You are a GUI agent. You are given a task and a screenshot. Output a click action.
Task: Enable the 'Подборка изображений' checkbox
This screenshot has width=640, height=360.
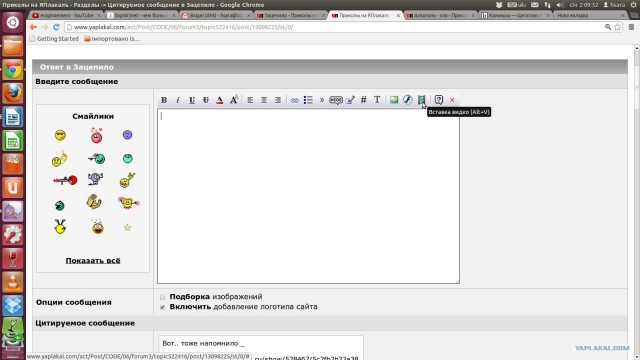pyautogui.click(x=162, y=297)
